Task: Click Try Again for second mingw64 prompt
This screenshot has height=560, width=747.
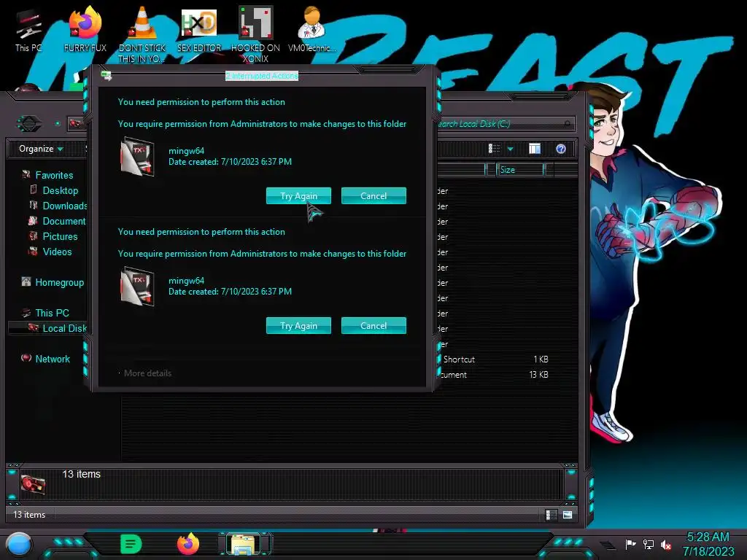Action: (298, 326)
